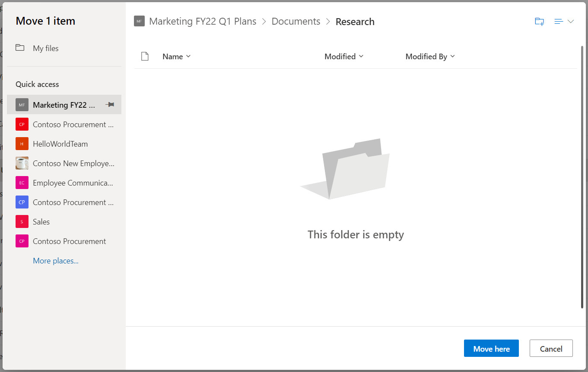The image size is (588, 372).
Task: Select Contoso New Employee coffee cup thumbnail
Action: [x=22, y=164]
